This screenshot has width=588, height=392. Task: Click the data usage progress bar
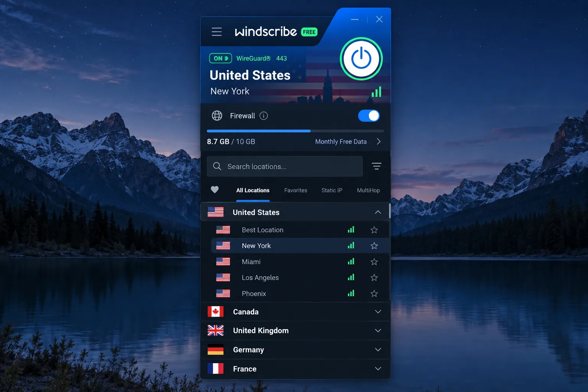click(x=295, y=131)
